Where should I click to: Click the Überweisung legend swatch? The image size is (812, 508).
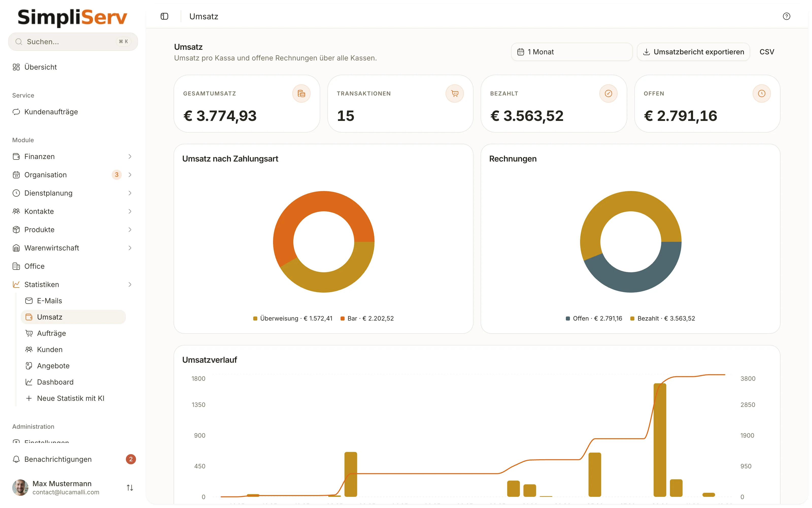click(255, 319)
